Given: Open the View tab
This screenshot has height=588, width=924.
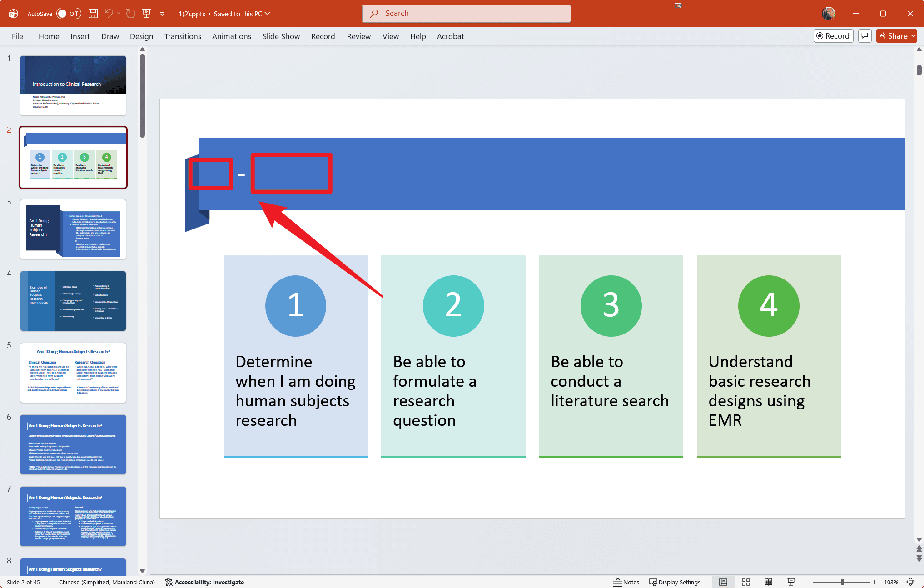Looking at the screenshot, I should pos(391,36).
